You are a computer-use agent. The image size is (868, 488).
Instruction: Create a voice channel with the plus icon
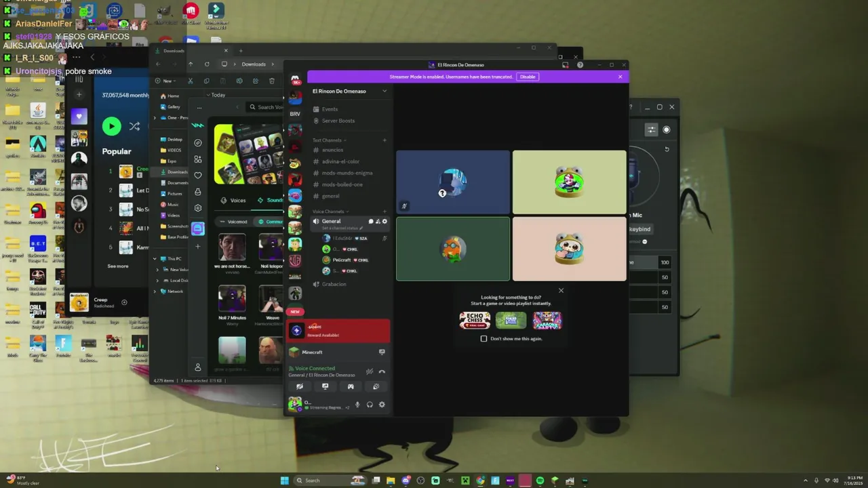click(x=384, y=211)
